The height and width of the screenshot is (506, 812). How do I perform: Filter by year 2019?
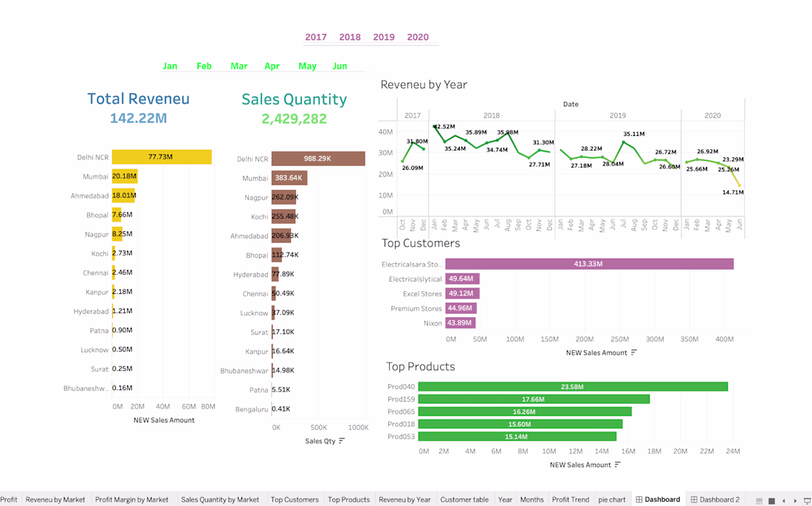click(x=384, y=37)
